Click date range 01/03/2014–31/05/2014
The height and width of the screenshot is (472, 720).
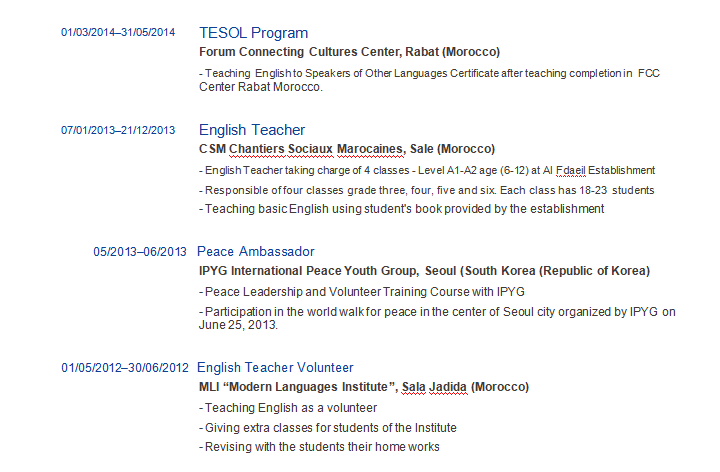118,32
